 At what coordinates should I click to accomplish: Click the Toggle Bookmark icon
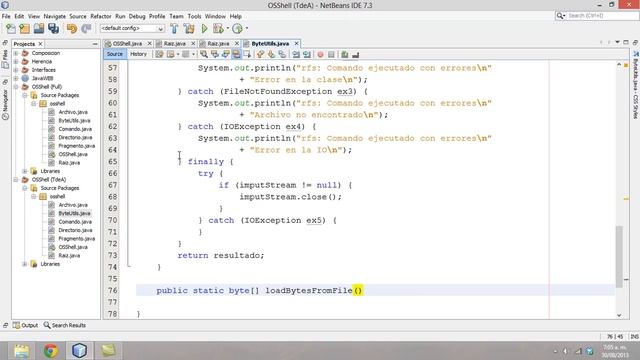point(282,54)
